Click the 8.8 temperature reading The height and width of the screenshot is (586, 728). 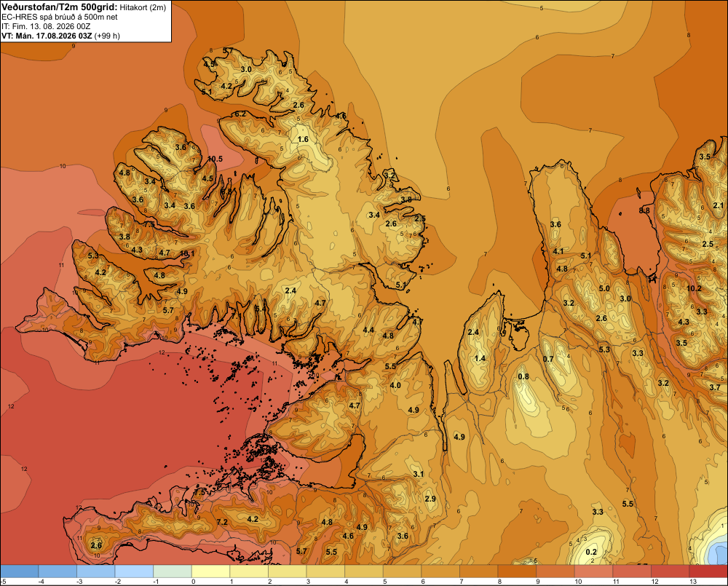click(644, 210)
